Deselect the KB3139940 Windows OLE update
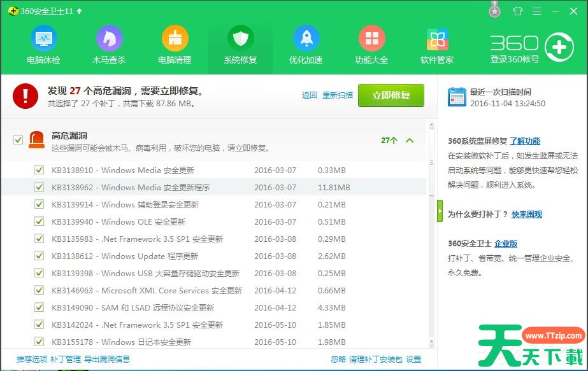Viewport: 588px width, 371px height. pos(39,221)
